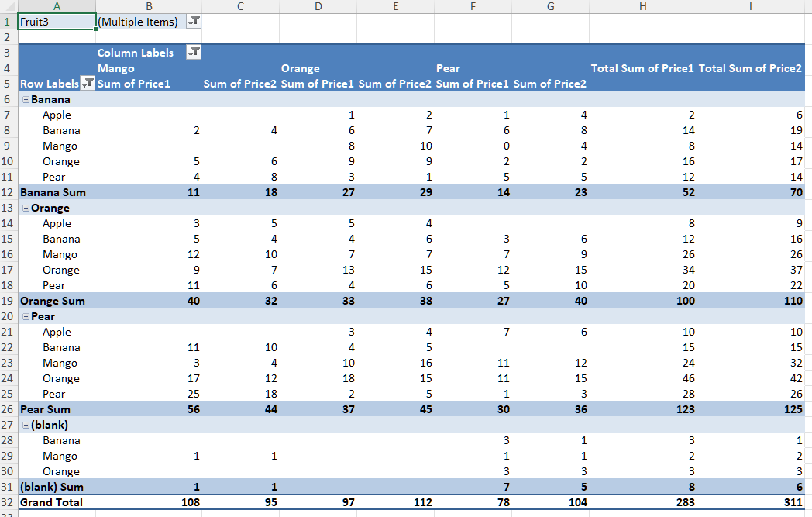Click the Select All corner above row numbers
812x517 pixels.
(x=9, y=6)
